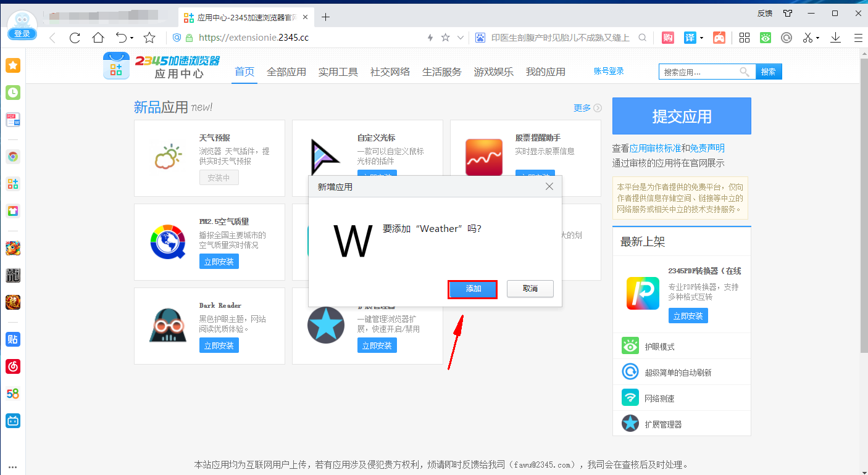The height and width of the screenshot is (475, 868).
Task: Click the Baidu paw search engine icon
Action: (x=480, y=38)
